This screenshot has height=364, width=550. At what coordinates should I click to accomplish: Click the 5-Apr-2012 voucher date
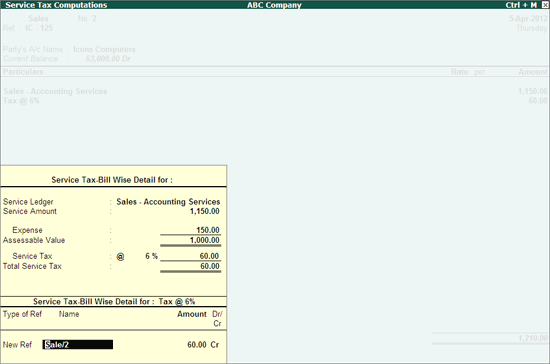(x=528, y=18)
